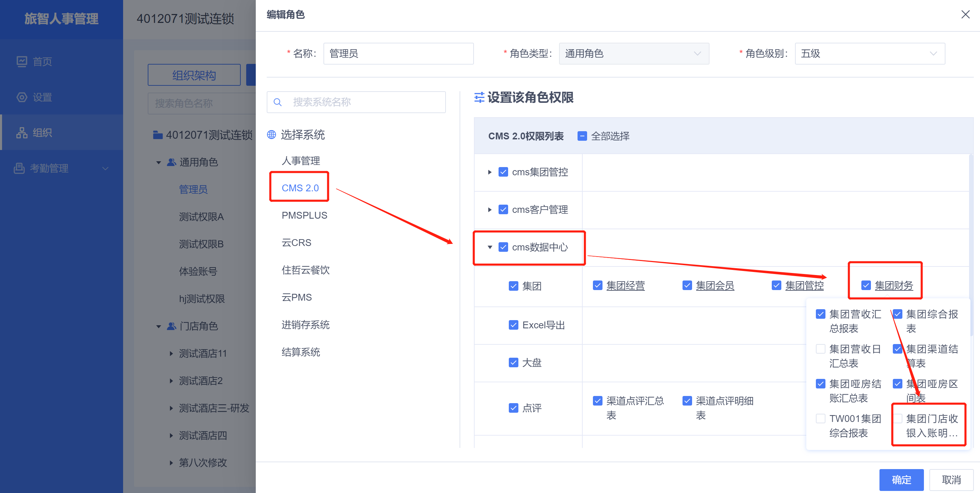Select 管理员 role in tree
Image resolution: width=980 pixels, height=493 pixels.
(x=193, y=189)
